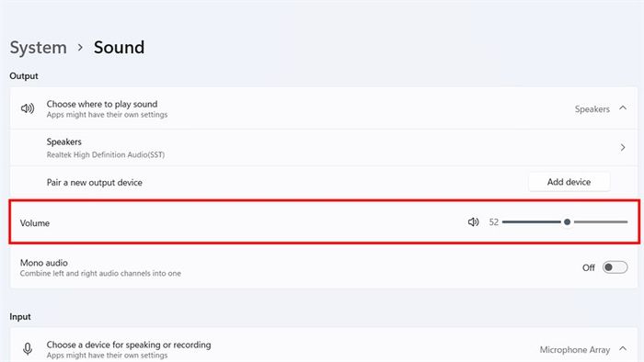Click the volume value 52
The width and height of the screenshot is (644, 362).
(494, 222)
